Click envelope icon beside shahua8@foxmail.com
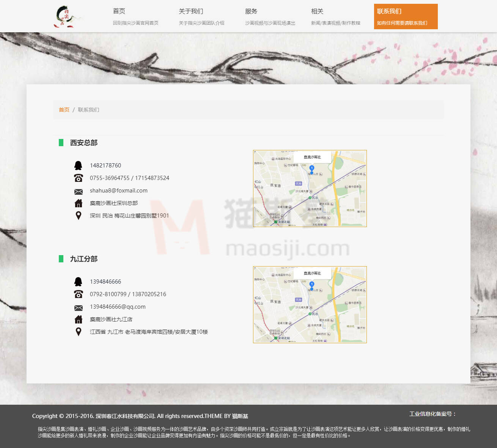The image size is (497, 448). click(78, 191)
